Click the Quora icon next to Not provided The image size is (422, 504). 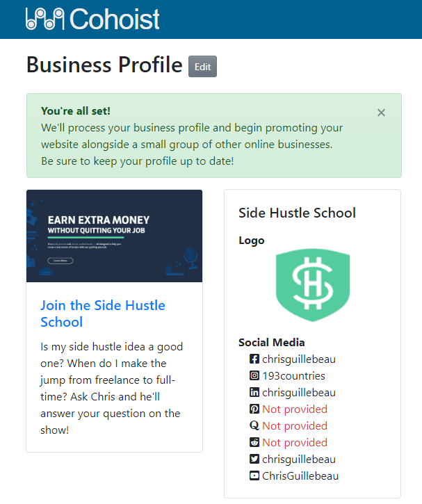coord(254,425)
